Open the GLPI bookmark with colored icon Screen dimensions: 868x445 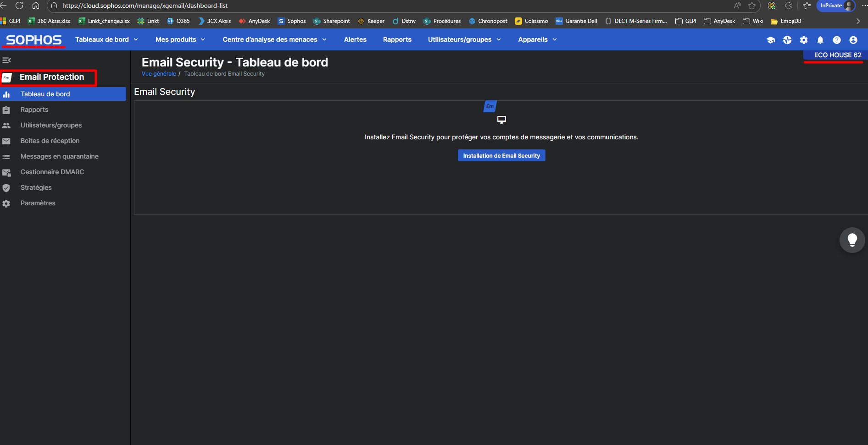coord(11,21)
